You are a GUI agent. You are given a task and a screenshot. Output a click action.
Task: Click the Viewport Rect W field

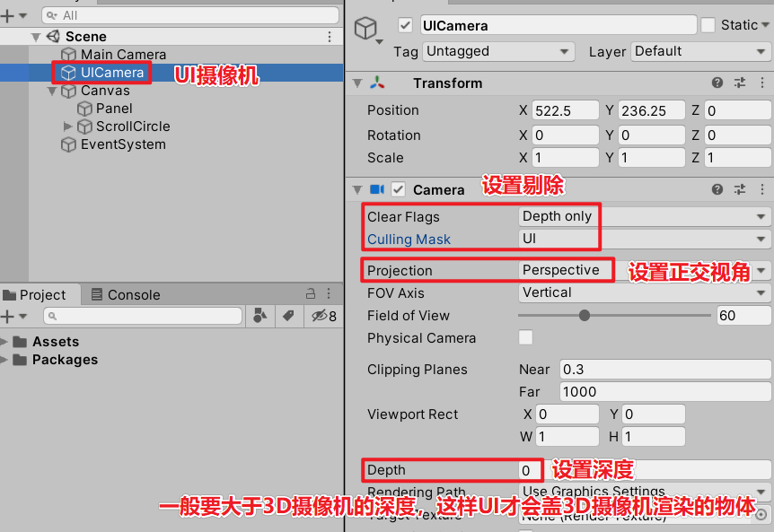tap(567, 437)
